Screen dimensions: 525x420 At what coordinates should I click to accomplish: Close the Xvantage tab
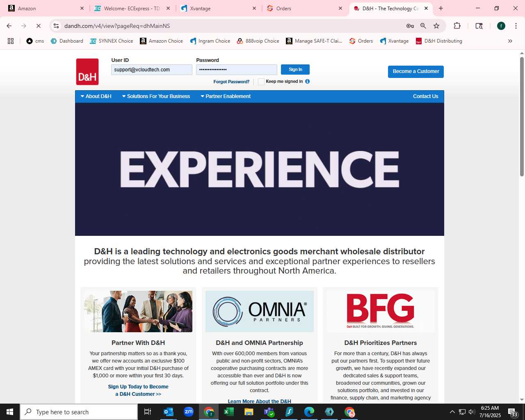[x=254, y=8]
